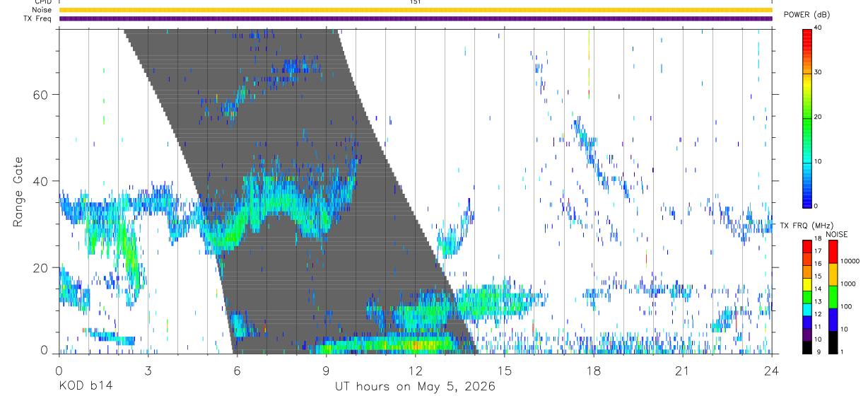The image size is (868, 401).
Task: Click the "9" tick on TX FRQ legend
Action: point(818,351)
